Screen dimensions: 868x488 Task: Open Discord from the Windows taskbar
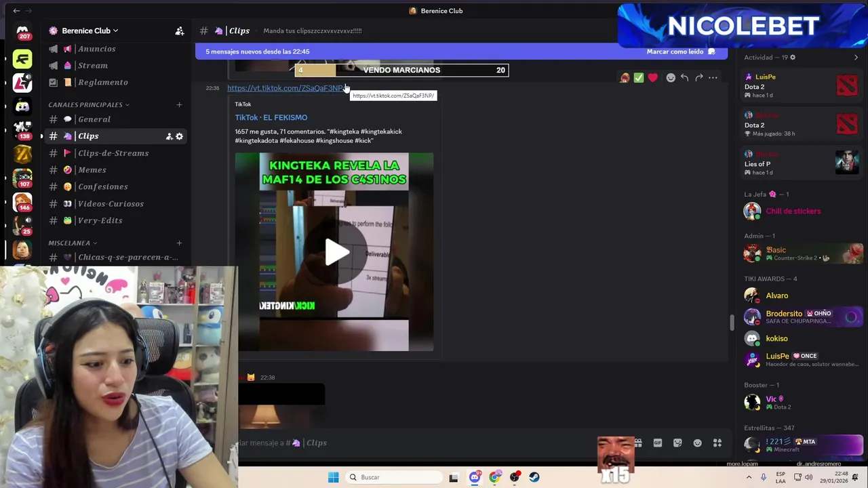pyautogui.click(x=475, y=477)
